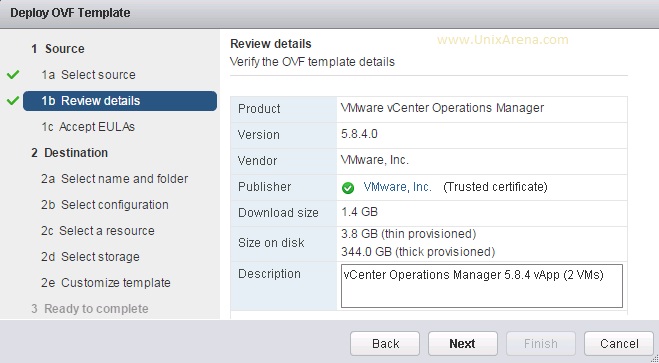Select the 1b Review details step
Viewport: 659px width, 363px height.
(120, 101)
